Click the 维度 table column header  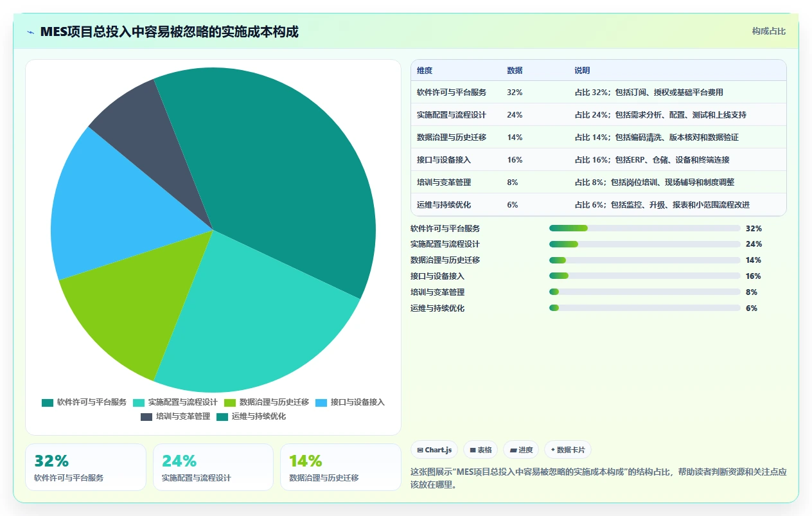(x=425, y=71)
